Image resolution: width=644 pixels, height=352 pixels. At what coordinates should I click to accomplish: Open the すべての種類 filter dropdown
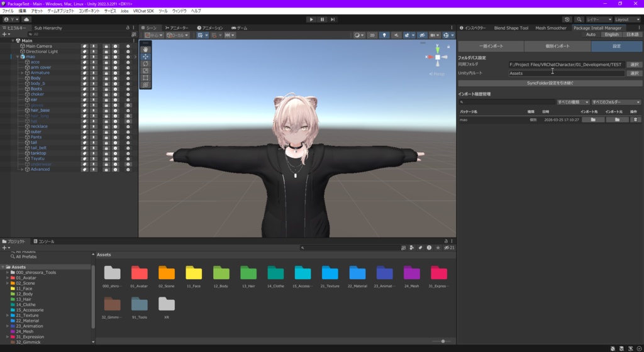tap(573, 102)
